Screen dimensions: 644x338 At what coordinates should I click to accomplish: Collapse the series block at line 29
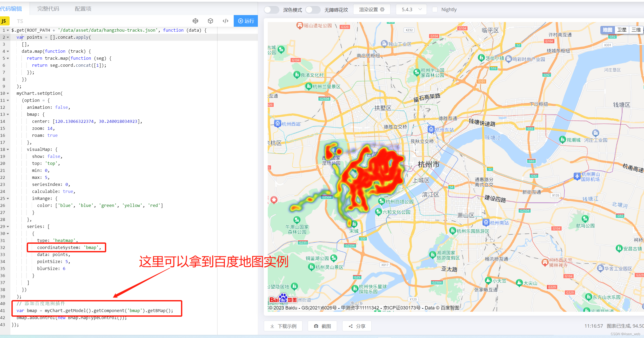coord(8,226)
